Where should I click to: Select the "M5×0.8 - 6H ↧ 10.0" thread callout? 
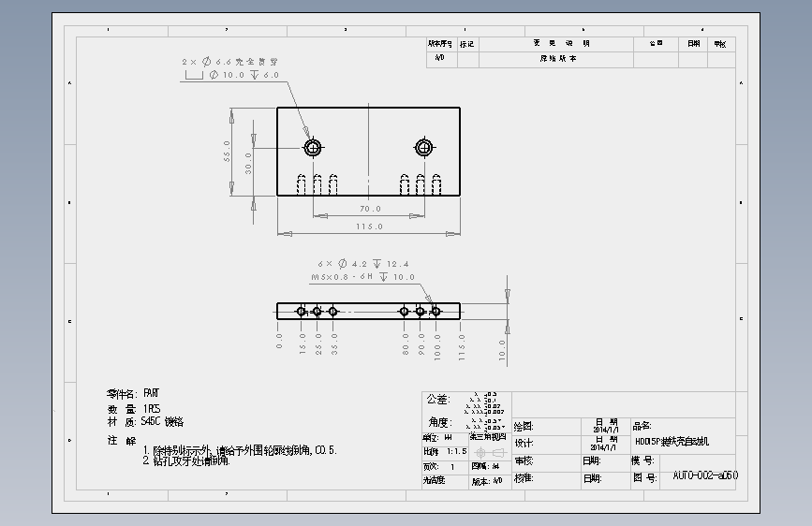362,277
